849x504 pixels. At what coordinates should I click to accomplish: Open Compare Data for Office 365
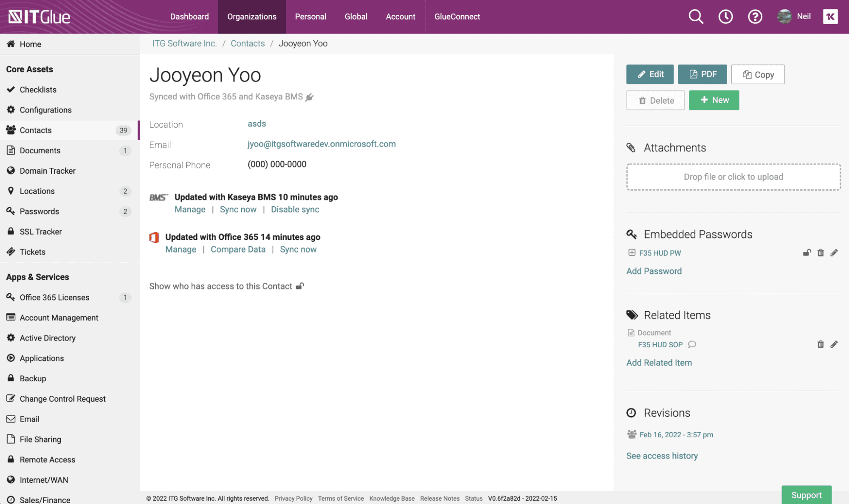point(238,250)
